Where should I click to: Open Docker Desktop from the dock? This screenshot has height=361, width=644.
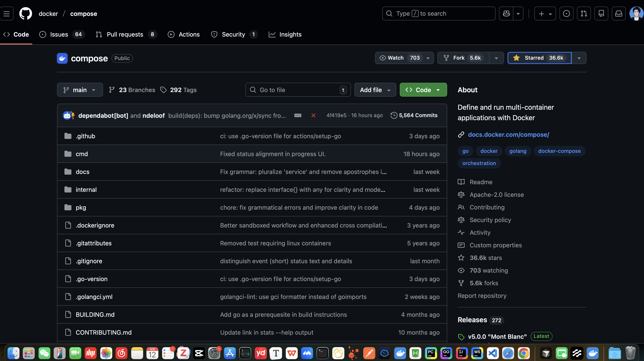(x=400, y=353)
